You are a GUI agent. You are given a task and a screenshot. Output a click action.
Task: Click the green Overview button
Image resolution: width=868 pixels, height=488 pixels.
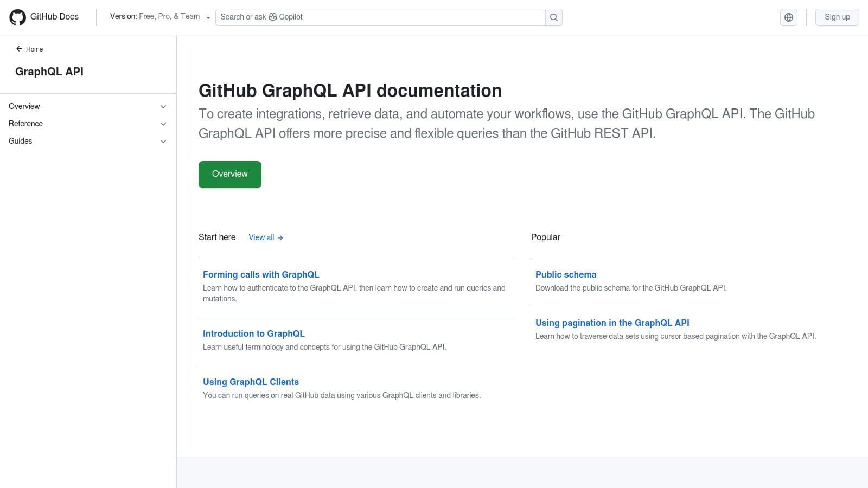[229, 174]
